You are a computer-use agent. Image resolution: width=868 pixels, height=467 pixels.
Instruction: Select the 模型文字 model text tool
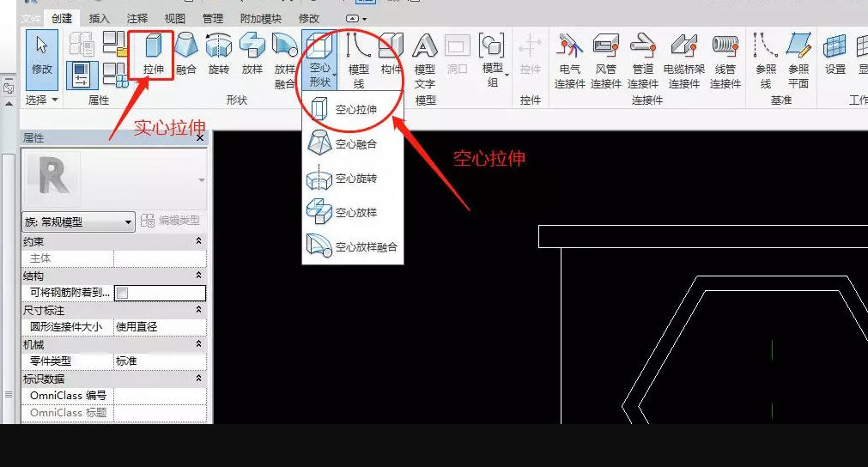coord(425,61)
